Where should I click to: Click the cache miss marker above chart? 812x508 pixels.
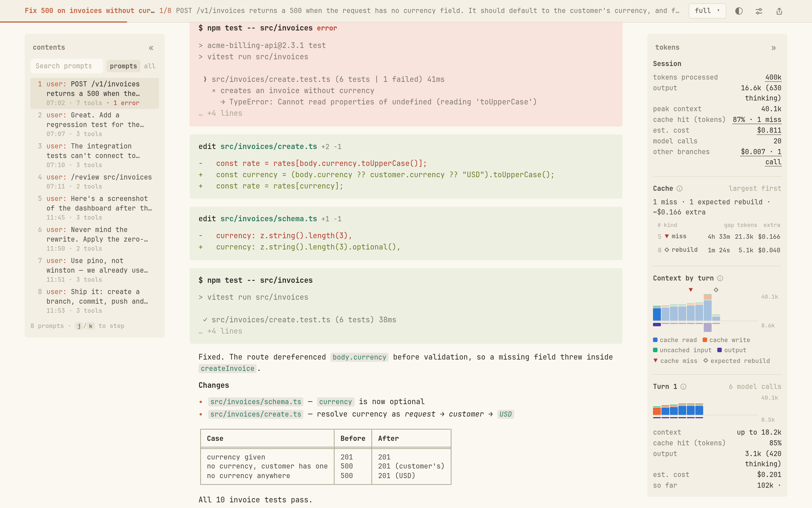(690, 290)
